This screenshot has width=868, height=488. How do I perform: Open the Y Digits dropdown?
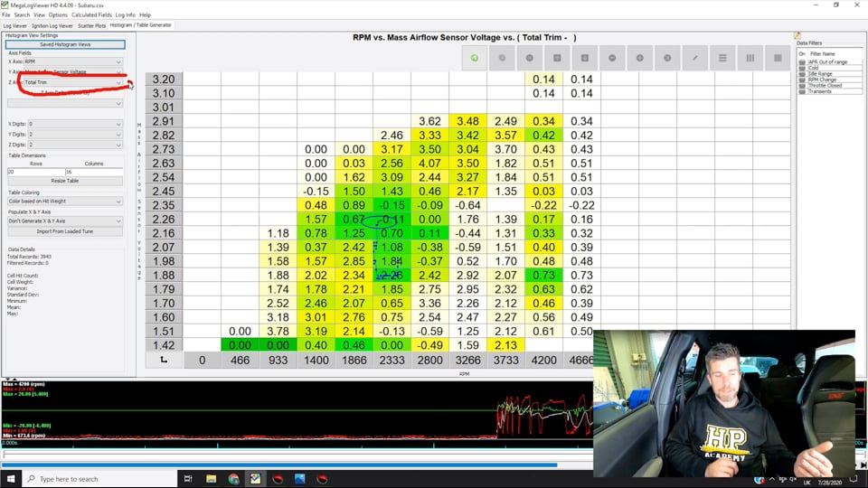(75, 135)
